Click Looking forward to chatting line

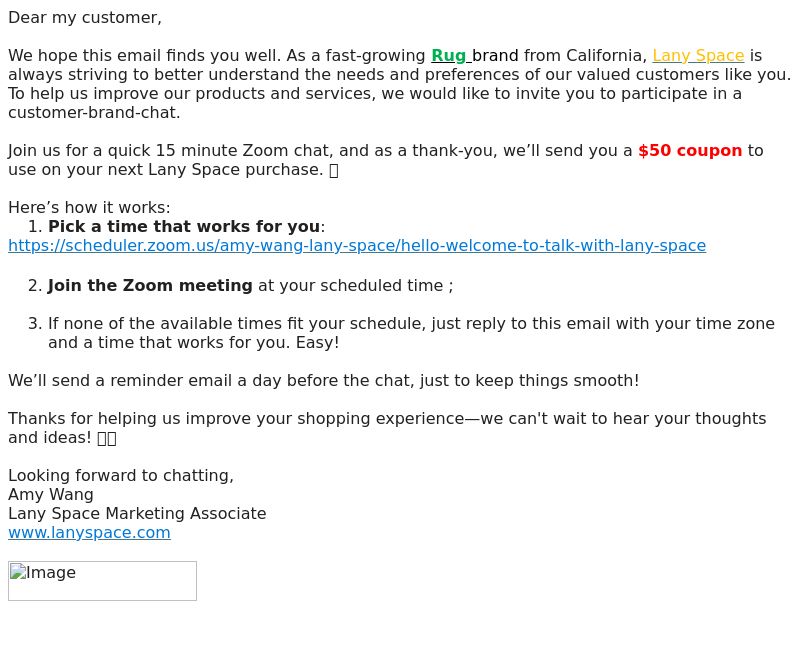(121, 476)
